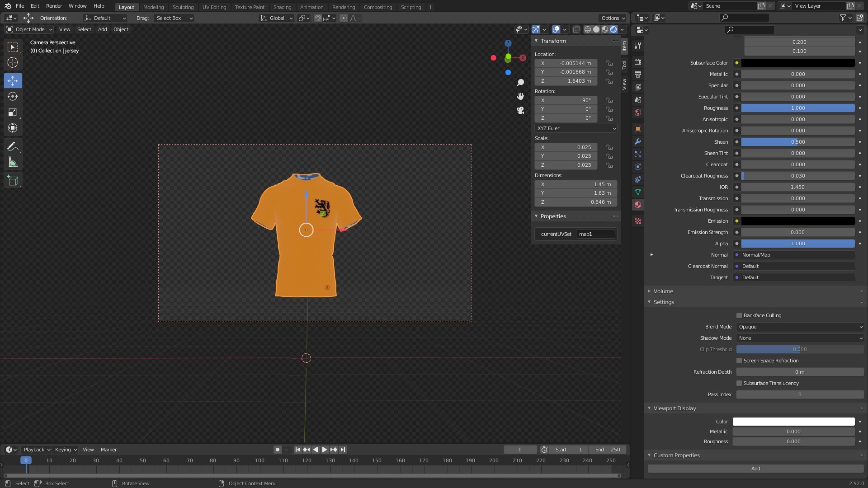The width and height of the screenshot is (868, 488).
Task: Enable Subsurface Translucency checkbox
Action: pyautogui.click(x=739, y=383)
